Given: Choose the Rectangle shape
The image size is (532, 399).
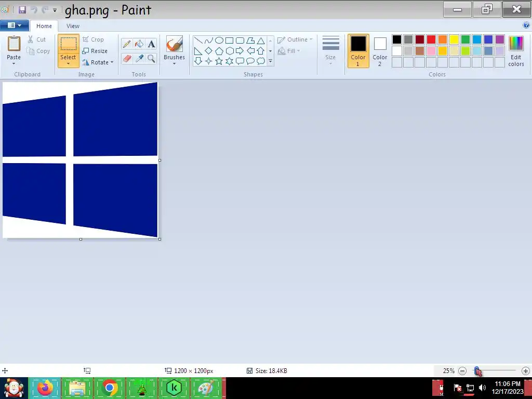Looking at the screenshot, I should click(x=230, y=41).
